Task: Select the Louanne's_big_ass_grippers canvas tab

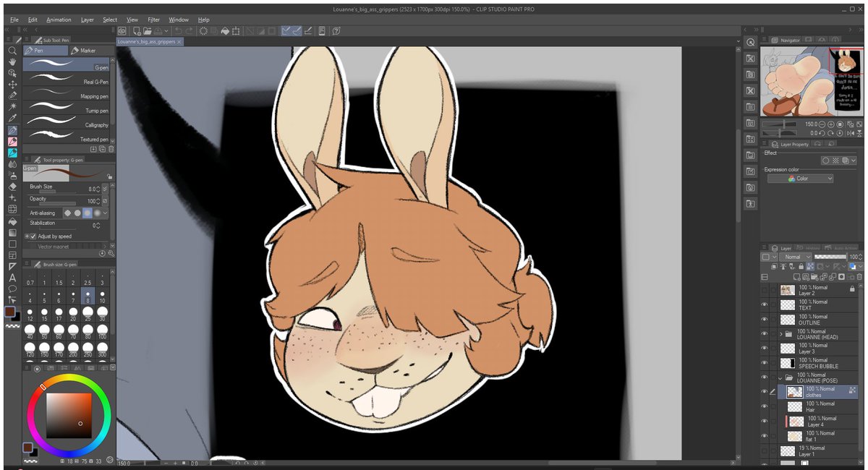Action: tap(149, 41)
